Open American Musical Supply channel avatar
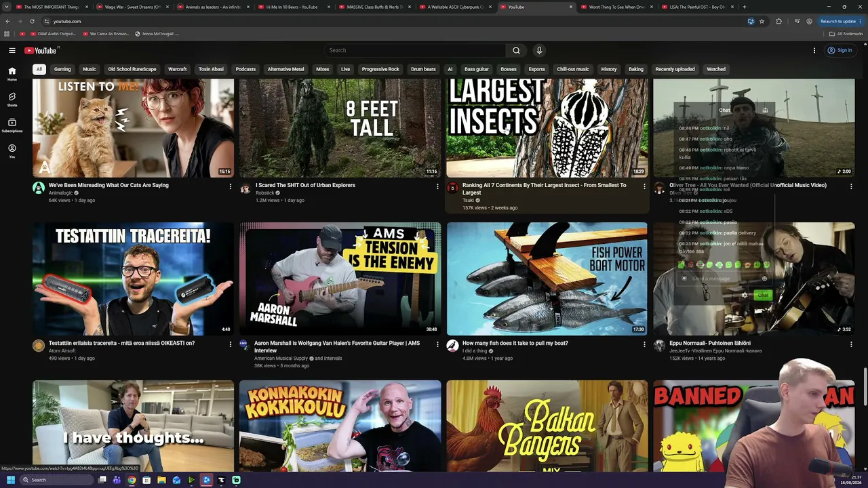Viewport: 868px width, 488px height. [244, 346]
